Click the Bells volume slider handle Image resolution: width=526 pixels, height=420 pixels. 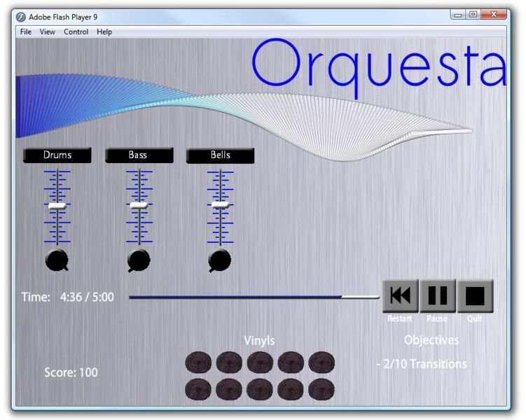(221, 205)
